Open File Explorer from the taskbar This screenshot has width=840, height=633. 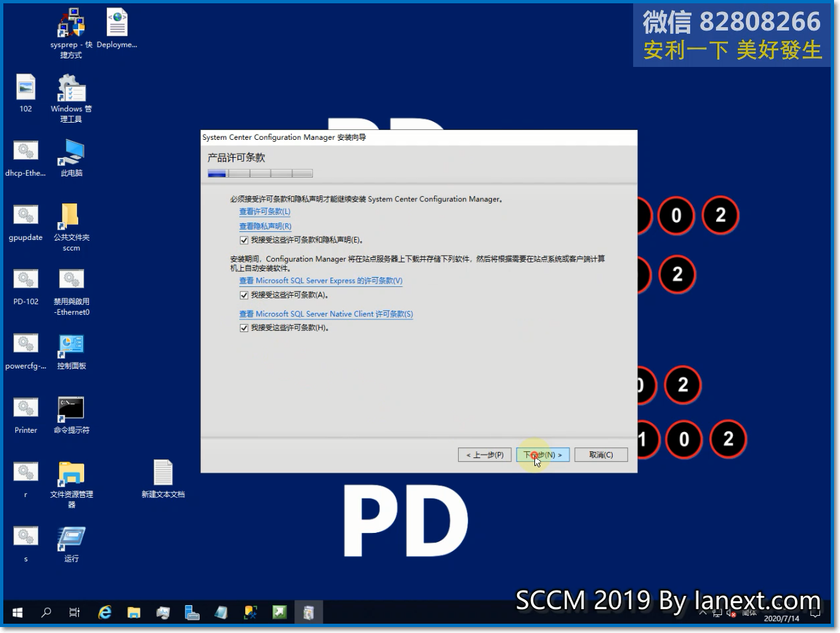pyautogui.click(x=134, y=612)
